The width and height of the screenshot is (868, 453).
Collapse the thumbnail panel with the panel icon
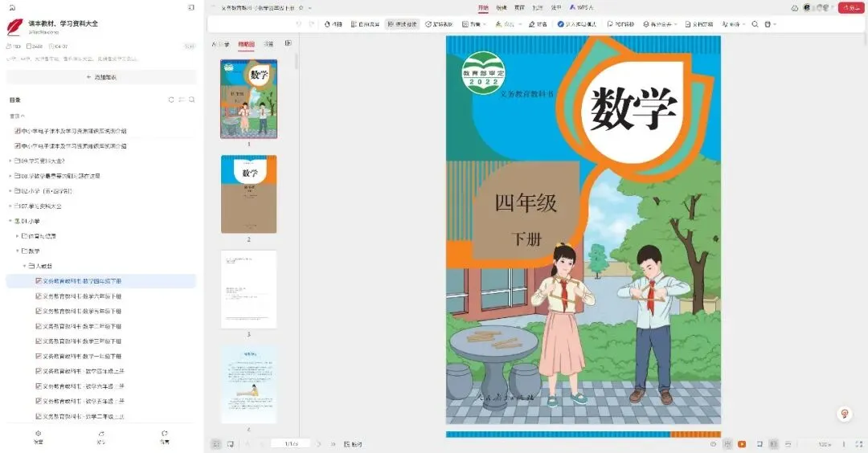(x=288, y=43)
